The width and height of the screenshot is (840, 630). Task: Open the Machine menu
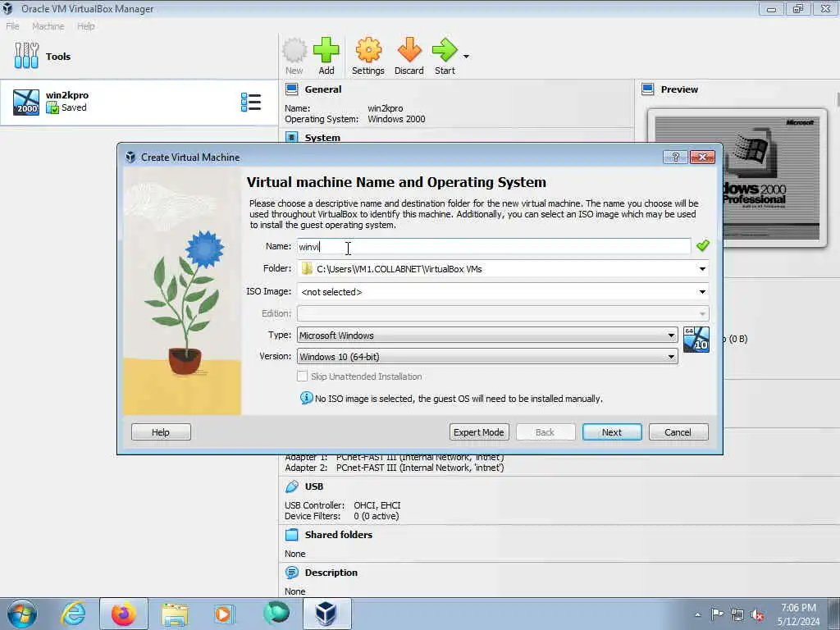point(48,26)
